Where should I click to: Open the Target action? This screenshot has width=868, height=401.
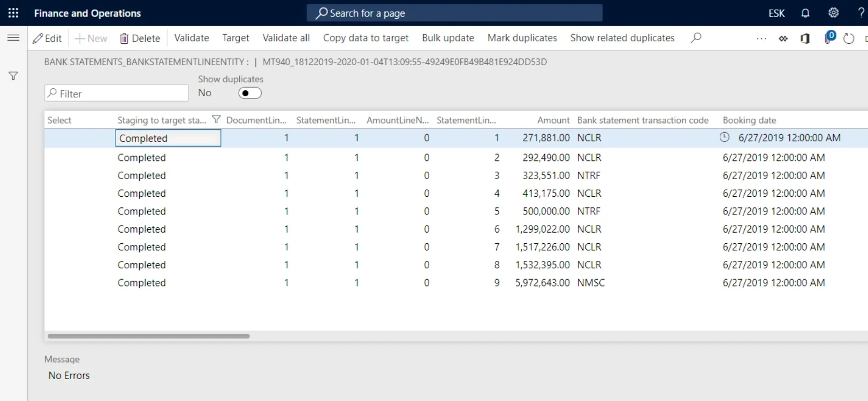pyautogui.click(x=236, y=38)
